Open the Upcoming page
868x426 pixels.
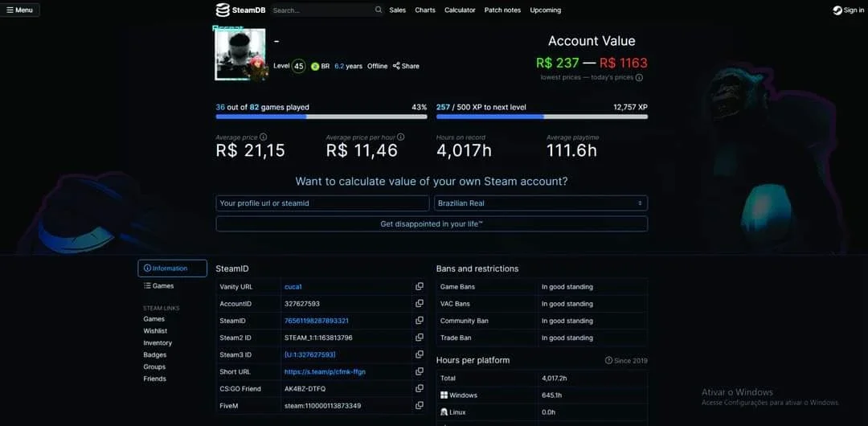pyautogui.click(x=545, y=10)
